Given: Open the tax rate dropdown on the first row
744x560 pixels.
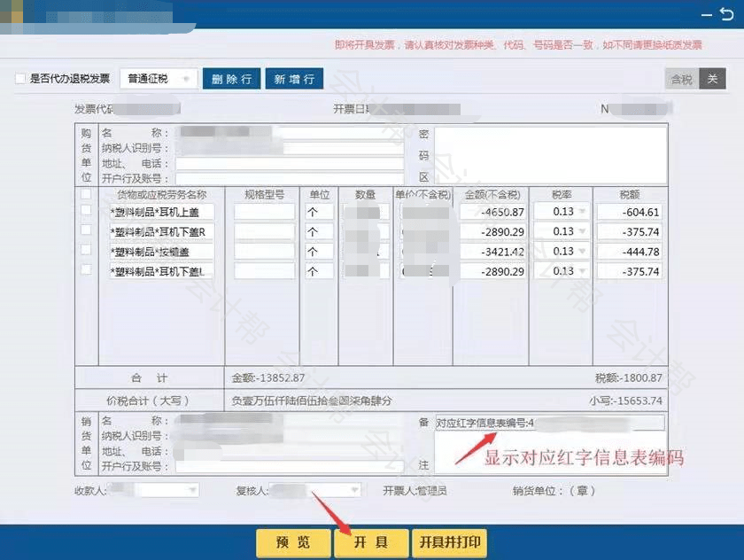Looking at the screenshot, I should [x=581, y=211].
